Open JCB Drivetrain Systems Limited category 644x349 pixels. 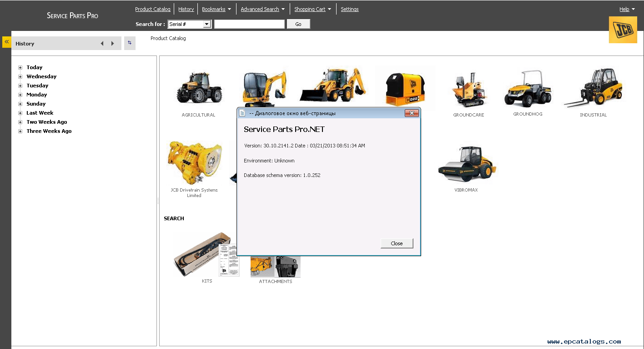pyautogui.click(x=194, y=169)
